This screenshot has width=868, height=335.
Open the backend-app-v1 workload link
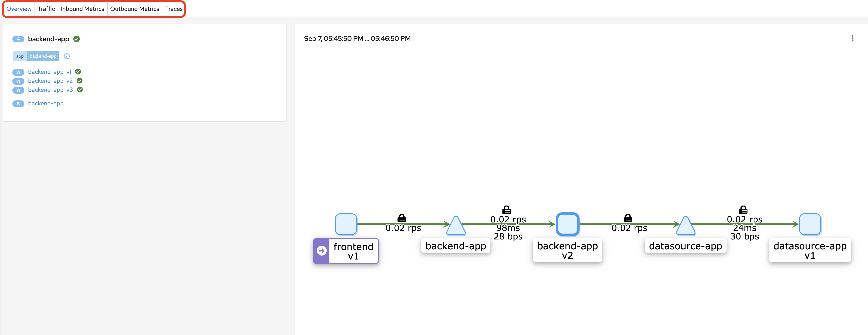coord(50,72)
